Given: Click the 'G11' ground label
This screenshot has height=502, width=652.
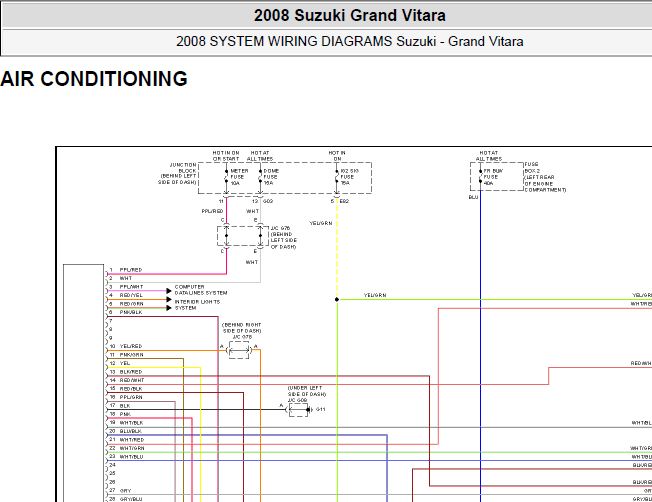Looking at the screenshot, I should tap(321, 410).
